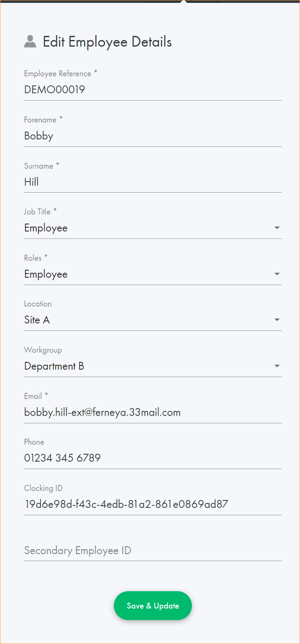300x644 pixels.
Task: Focus the Forename field containing Bobby
Action: pos(153,136)
